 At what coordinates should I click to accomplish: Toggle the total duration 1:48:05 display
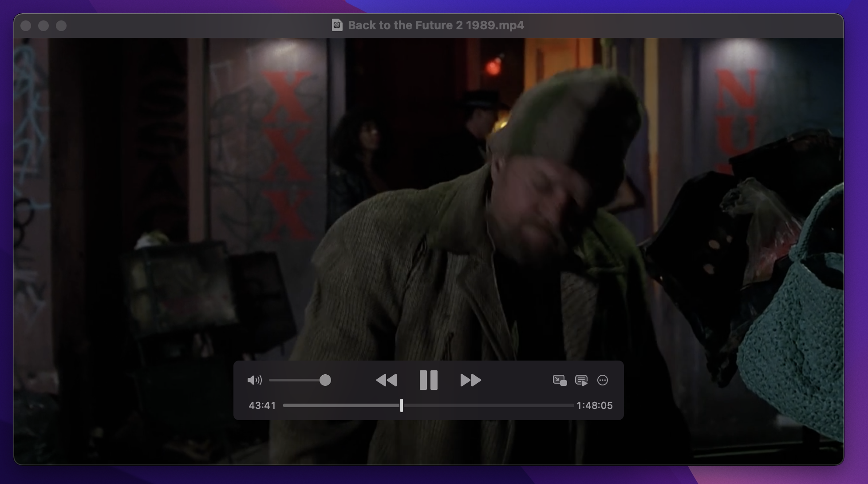595,405
